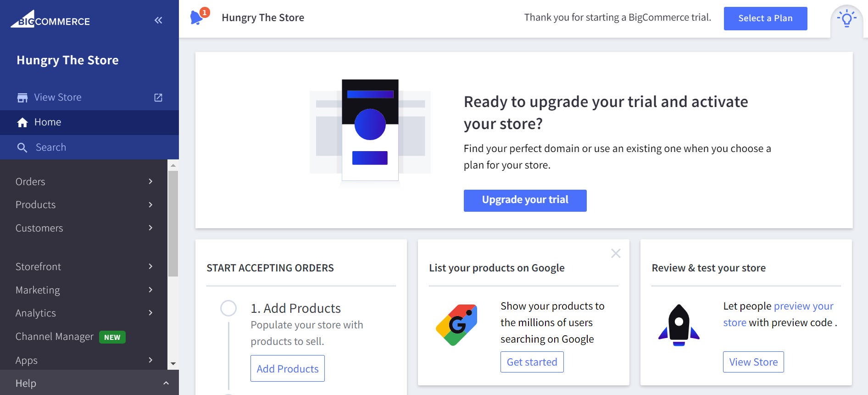Click the Home house icon

(22, 123)
